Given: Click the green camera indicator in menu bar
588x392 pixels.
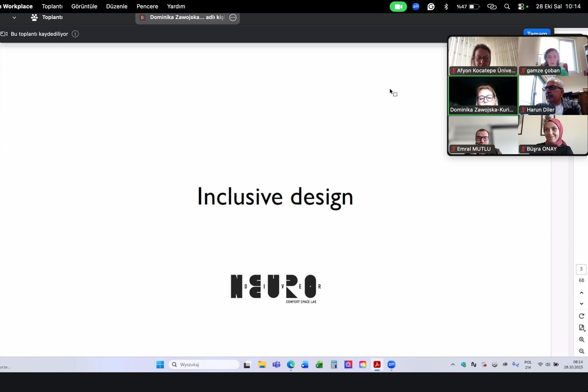Looking at the screenshot, I should tap(398, 7).
